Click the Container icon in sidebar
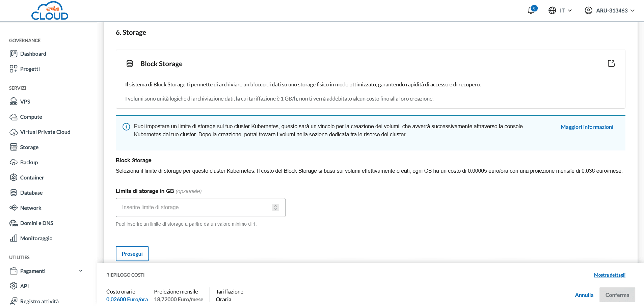Image resolution: width=644 pixels, height=306 pixels. click(x=14, y=177)
